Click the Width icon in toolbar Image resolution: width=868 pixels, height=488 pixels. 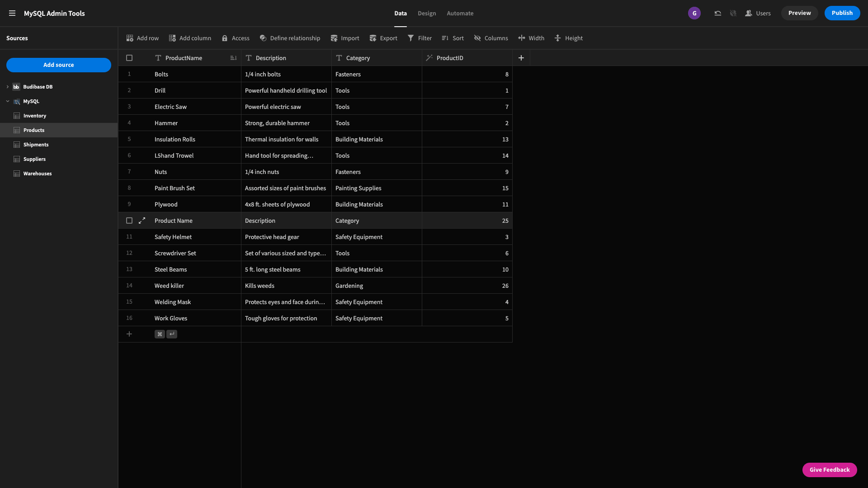[521, 38]
